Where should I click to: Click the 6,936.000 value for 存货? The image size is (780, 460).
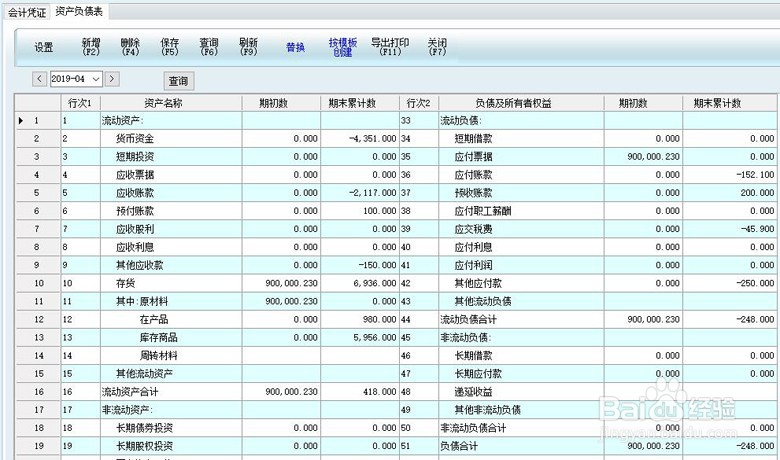(360, 283)
